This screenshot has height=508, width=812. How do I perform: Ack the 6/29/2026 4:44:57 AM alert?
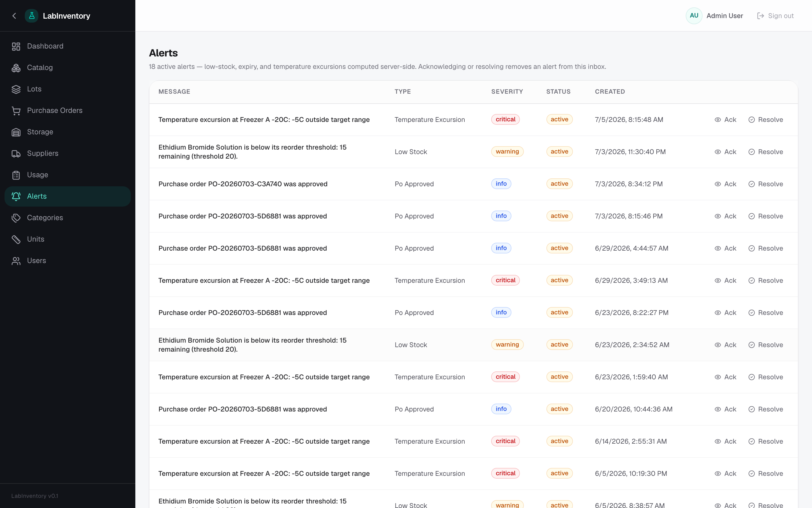[725, 248]
